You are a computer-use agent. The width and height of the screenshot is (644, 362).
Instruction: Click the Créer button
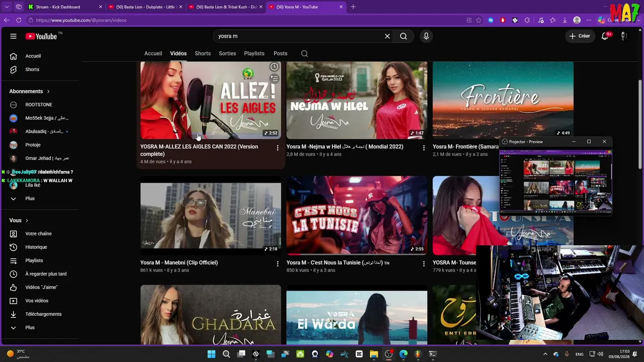pyautogui.click(x=580, y=36)
